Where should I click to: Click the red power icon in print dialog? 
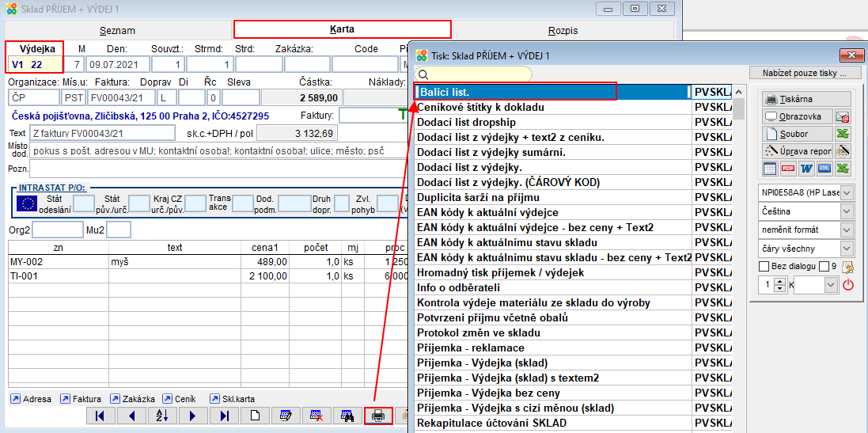pyautogui.click(x=847, y=286)
